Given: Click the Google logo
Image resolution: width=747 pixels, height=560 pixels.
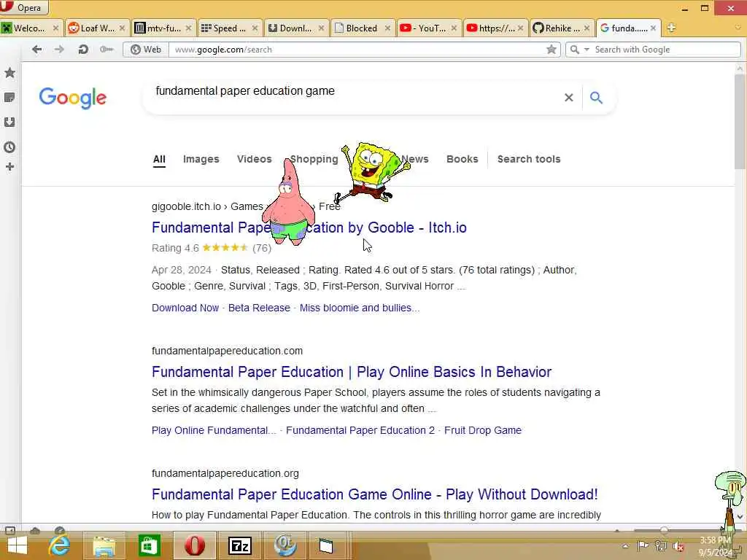Looking at the screenshot, I should [x=73, y=98].
